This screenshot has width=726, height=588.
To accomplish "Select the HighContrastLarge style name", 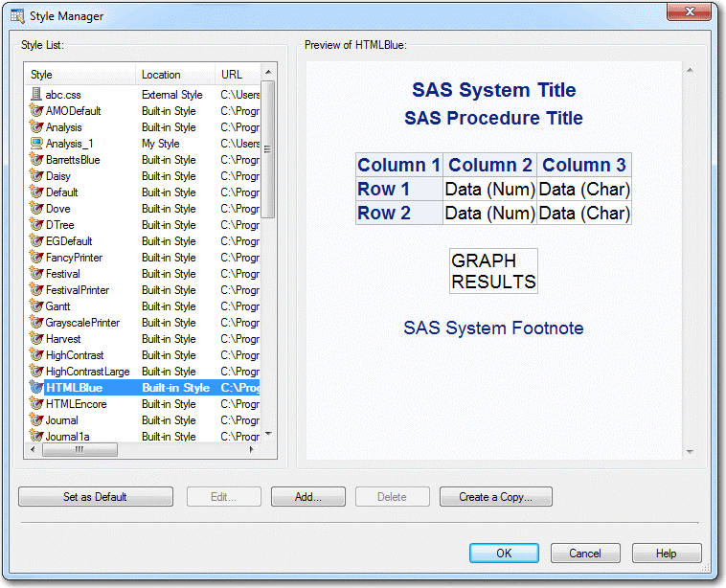I will 87,372.
